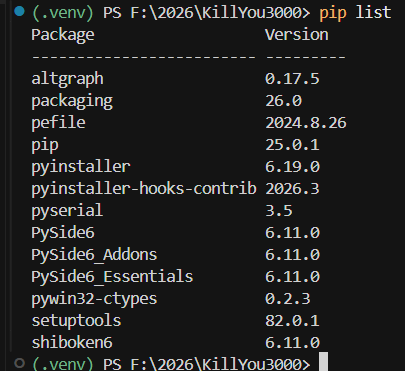This screenshot has width=405, height=371.
Task: Select version '2024.8.26' of pefile
Action: pyautogui.click(x=306, y=123)
